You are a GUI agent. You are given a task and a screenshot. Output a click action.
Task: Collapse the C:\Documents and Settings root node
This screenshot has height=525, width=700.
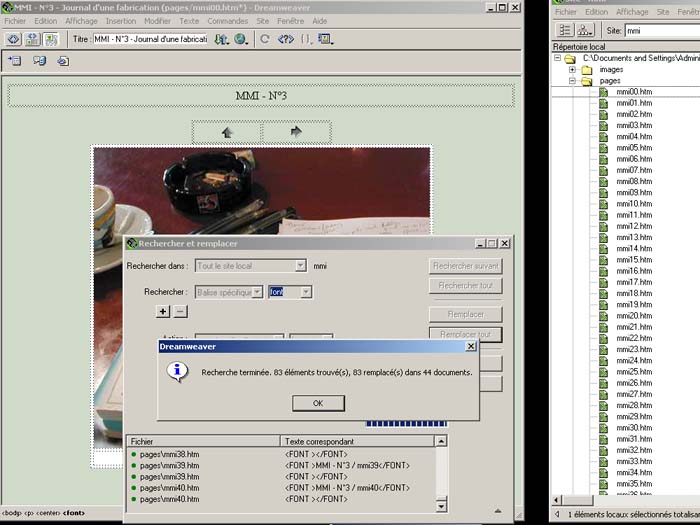[557, 58]
